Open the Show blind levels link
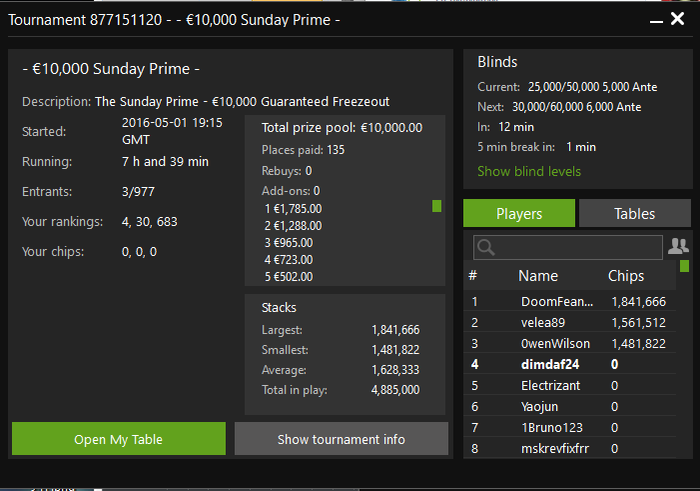Image resolution: width=700 pixels, height=491 pixels. (x=529, y=171)
